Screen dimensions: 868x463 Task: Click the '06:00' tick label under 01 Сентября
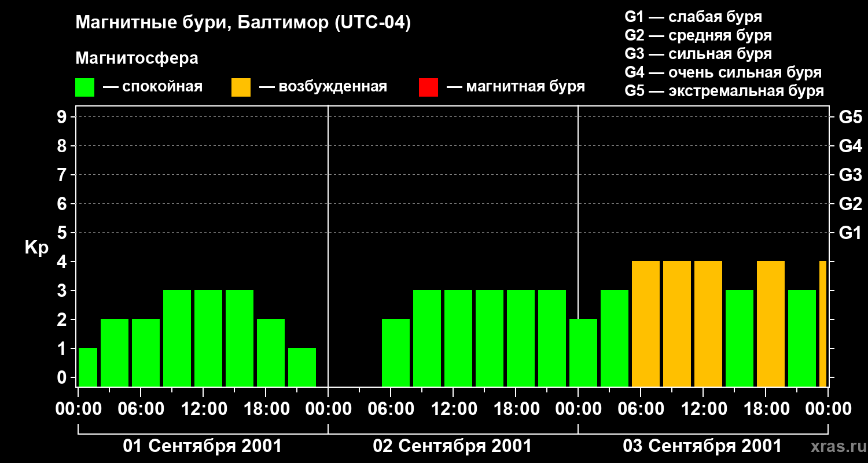pos(141,409)
